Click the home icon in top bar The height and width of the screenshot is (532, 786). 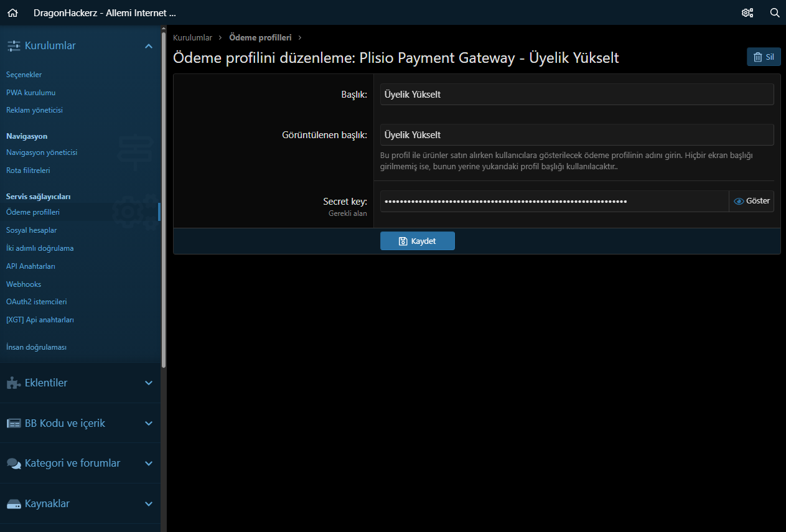tap(12, 12)
